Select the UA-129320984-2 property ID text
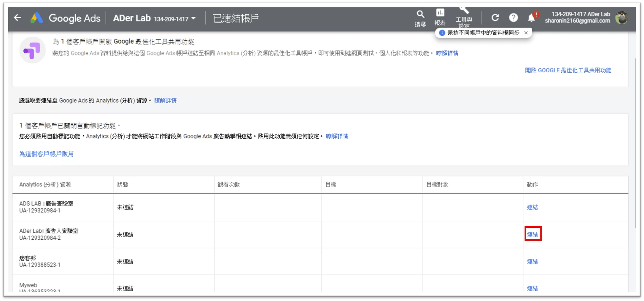 (40, 238)
